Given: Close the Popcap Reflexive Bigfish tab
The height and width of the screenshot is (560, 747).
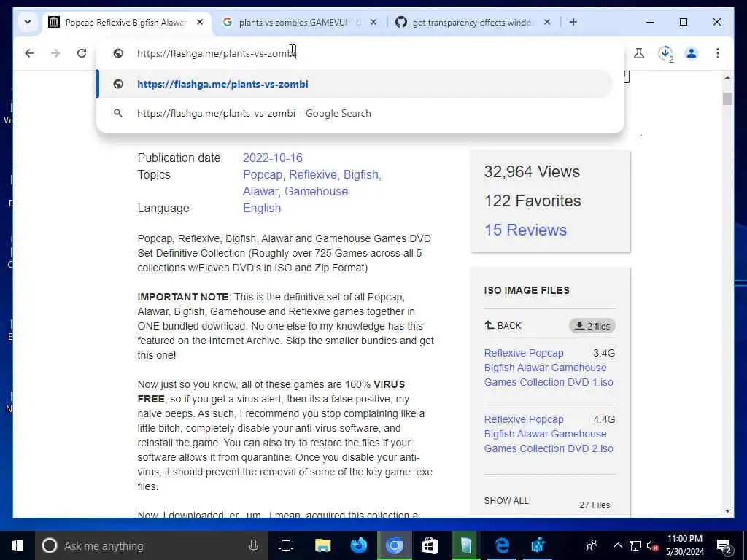Looking at the screenshot, I should pyautogui.click(x=200, y=22).
